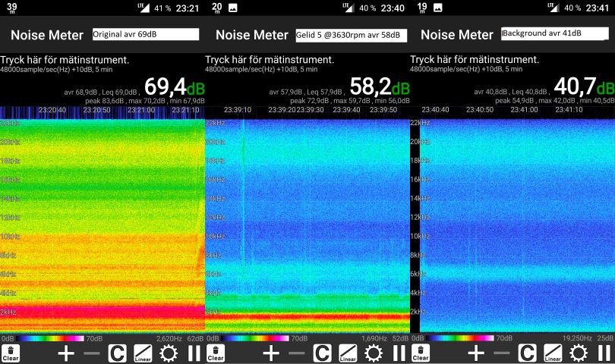The height and width of the screenshot is (364, 615).
Task: Tap the '1,690Hz 52dB' cursor readout
Action: [x=385, y=338]
